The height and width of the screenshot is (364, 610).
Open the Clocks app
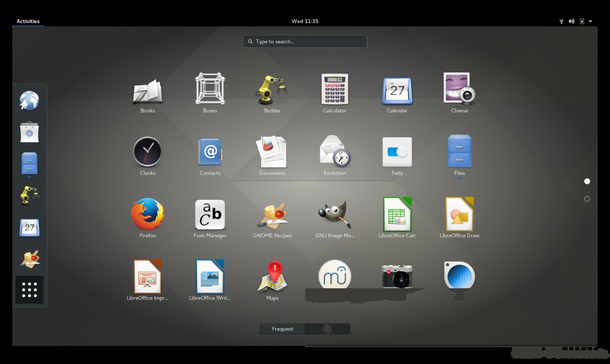[x=148, y=152]
